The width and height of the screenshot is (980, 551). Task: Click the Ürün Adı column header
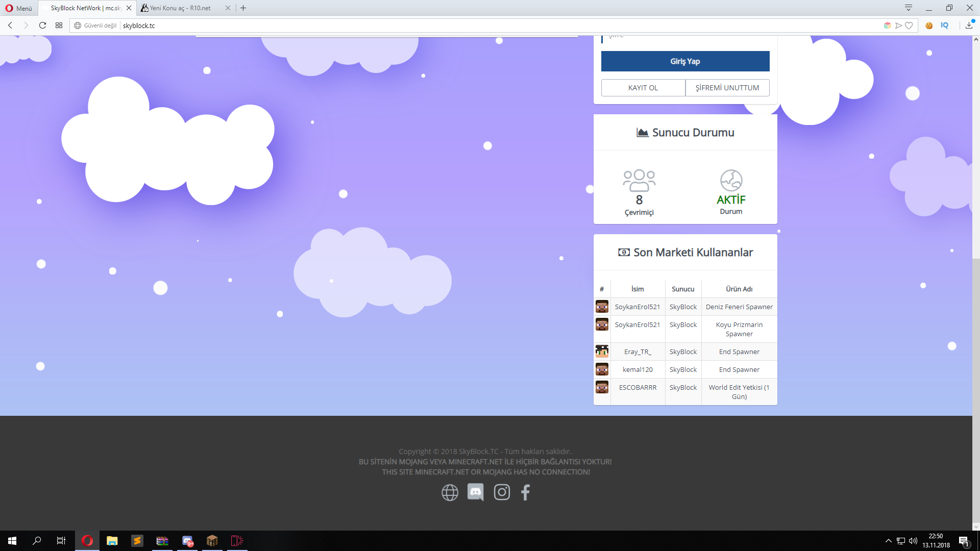739,289
